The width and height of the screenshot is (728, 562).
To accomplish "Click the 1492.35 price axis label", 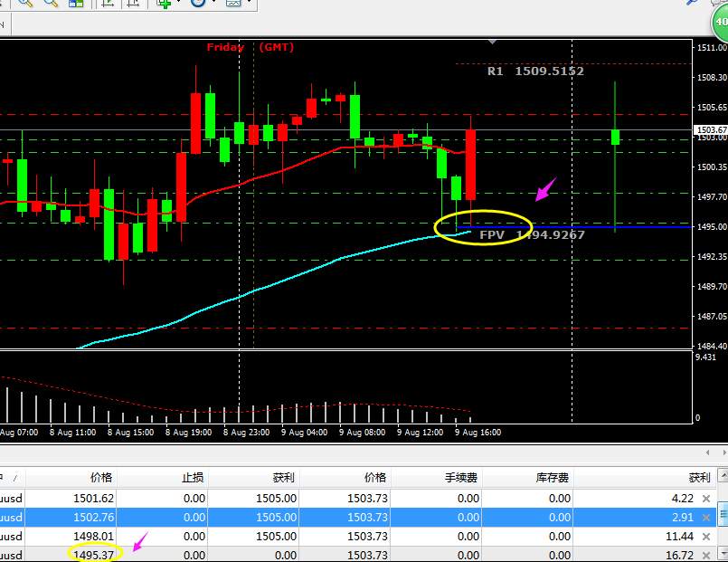I will point(712,256).
